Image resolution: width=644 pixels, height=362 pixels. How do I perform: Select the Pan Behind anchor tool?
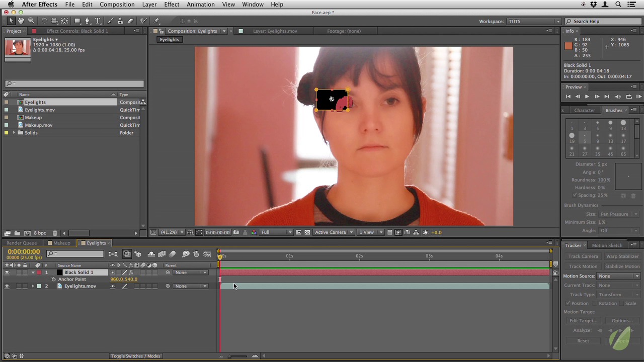click(x=64, y=21)
